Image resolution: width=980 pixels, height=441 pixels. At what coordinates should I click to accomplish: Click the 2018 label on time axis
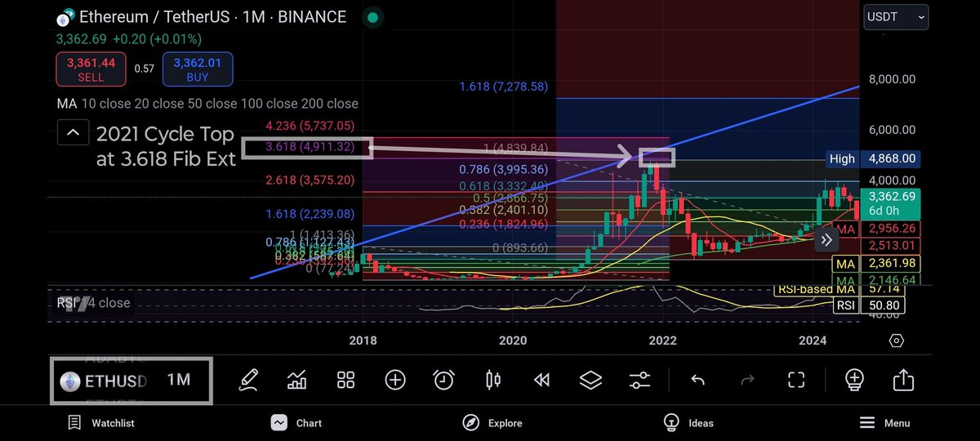point(363,341)
